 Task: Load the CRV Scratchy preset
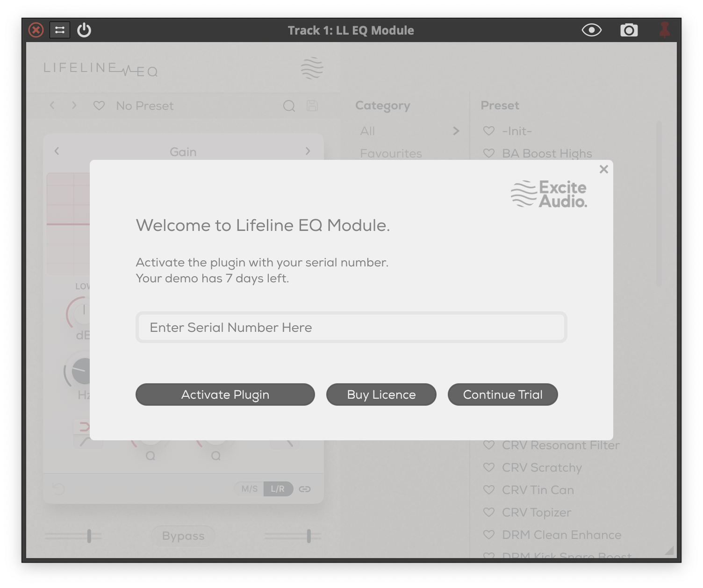click(542, 467)
